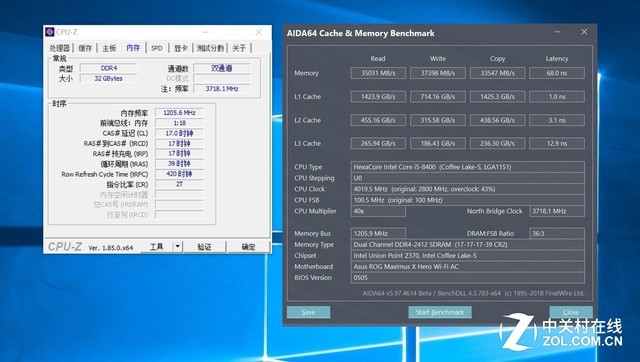Click Start Benchmark button

click(440, 312)
